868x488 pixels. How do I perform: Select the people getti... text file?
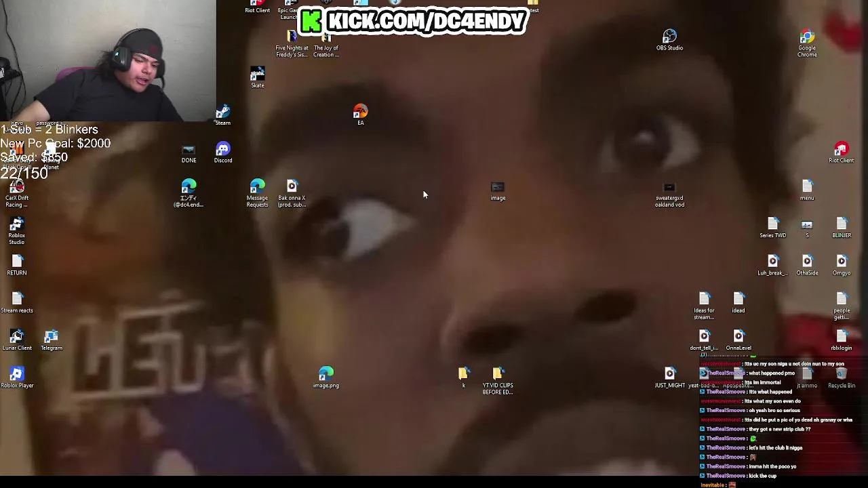[x=842, y=306]
